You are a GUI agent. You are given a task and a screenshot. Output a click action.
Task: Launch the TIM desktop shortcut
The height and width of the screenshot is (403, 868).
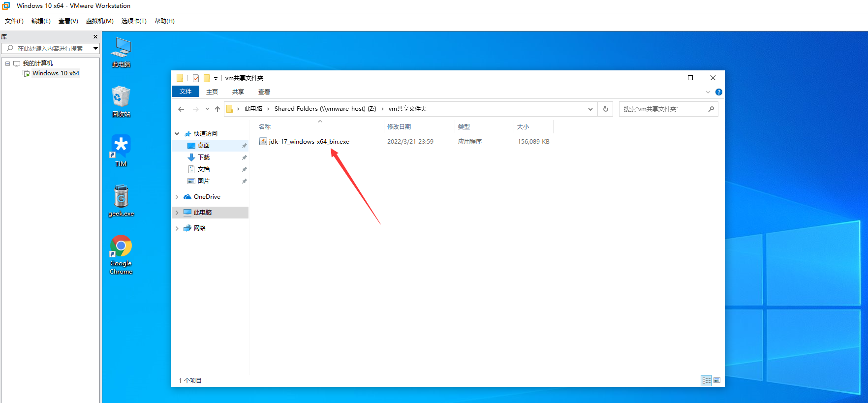click(121, 151)
